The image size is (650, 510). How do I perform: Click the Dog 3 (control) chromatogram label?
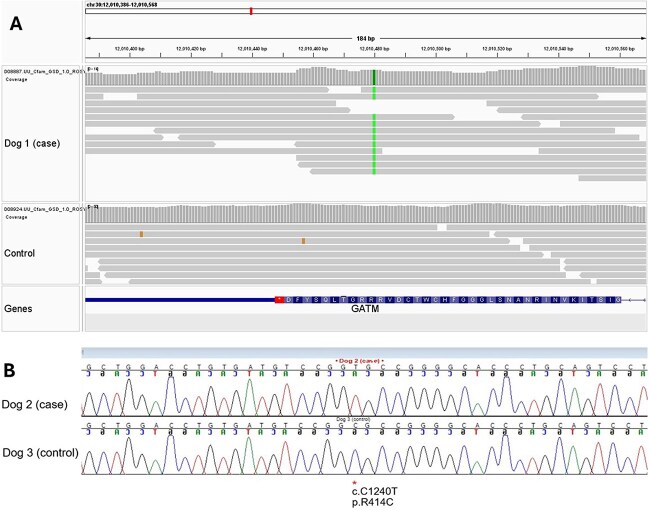[x=41, y=452]
